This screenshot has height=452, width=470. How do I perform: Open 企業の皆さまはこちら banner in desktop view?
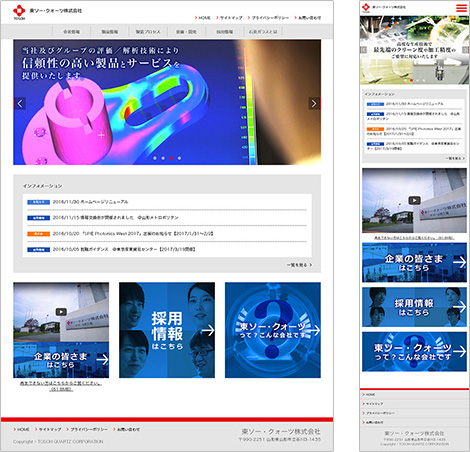click(61, 360)
